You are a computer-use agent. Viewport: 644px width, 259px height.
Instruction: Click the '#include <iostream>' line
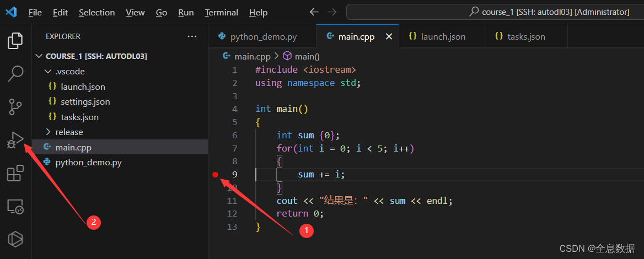[x=305, y=70]
